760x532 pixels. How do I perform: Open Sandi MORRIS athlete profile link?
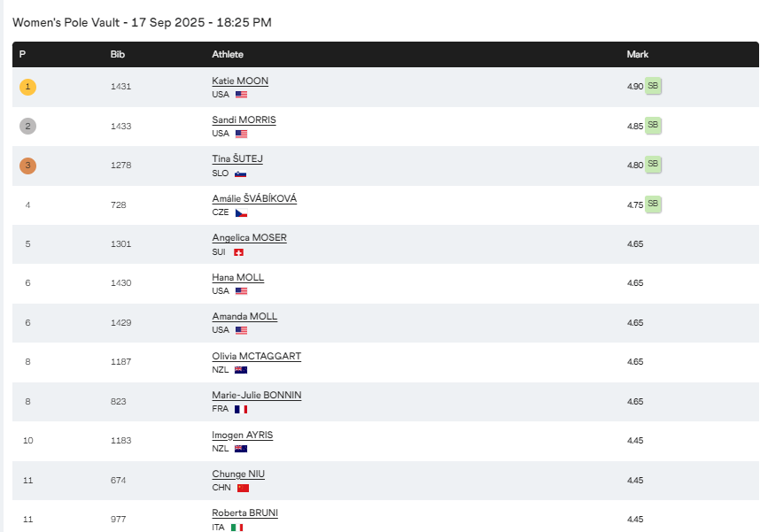click(244, 120)
